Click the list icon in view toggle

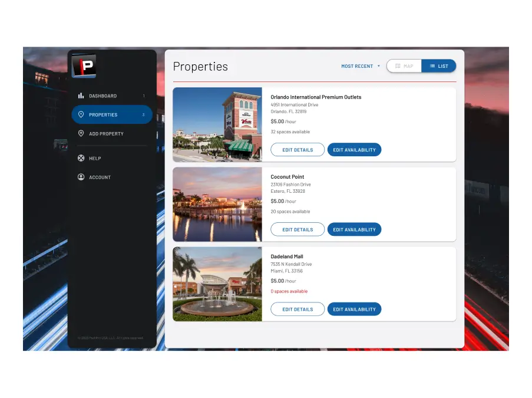[432, 66]
